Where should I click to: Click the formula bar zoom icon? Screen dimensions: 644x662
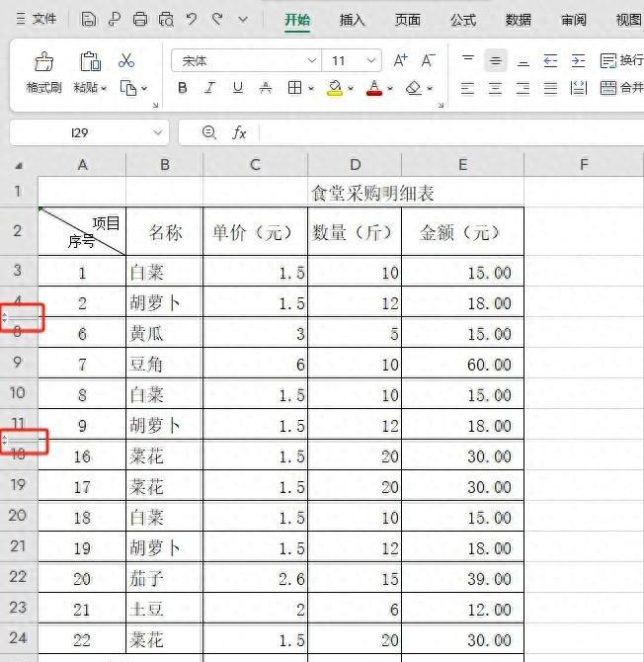[x=208, y=132]
